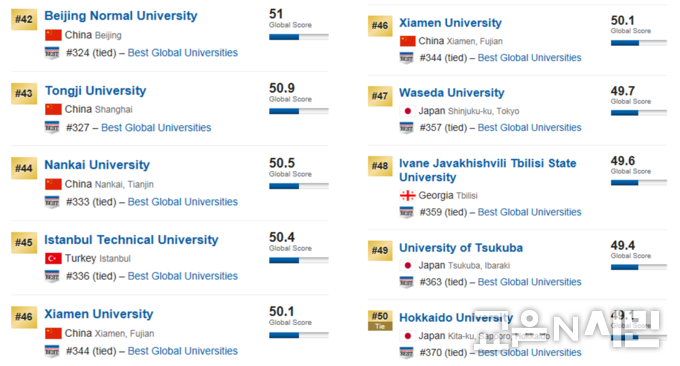Click global score bar under 49.6
The width and height of the screenshot is (680, 366).
638,183
